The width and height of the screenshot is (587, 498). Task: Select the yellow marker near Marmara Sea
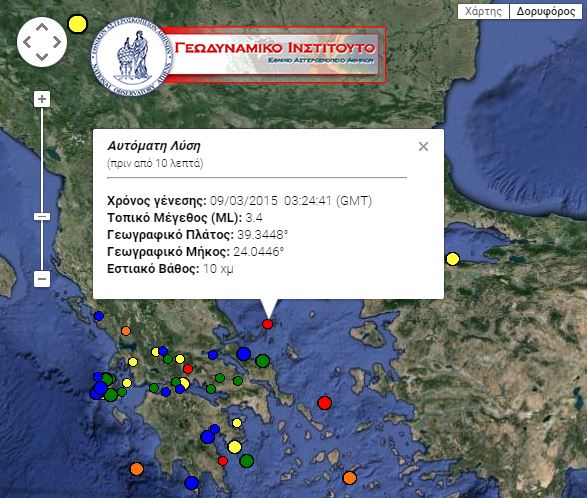(x=453, y=259)
